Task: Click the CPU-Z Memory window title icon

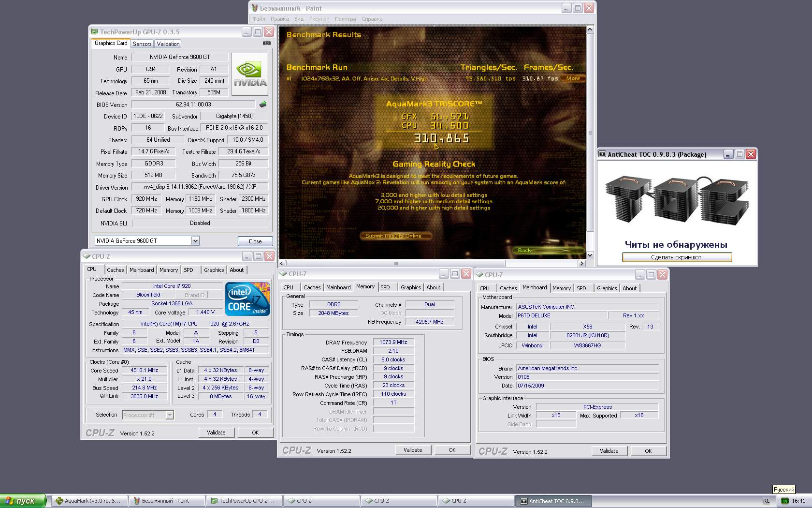Action: 283,274
